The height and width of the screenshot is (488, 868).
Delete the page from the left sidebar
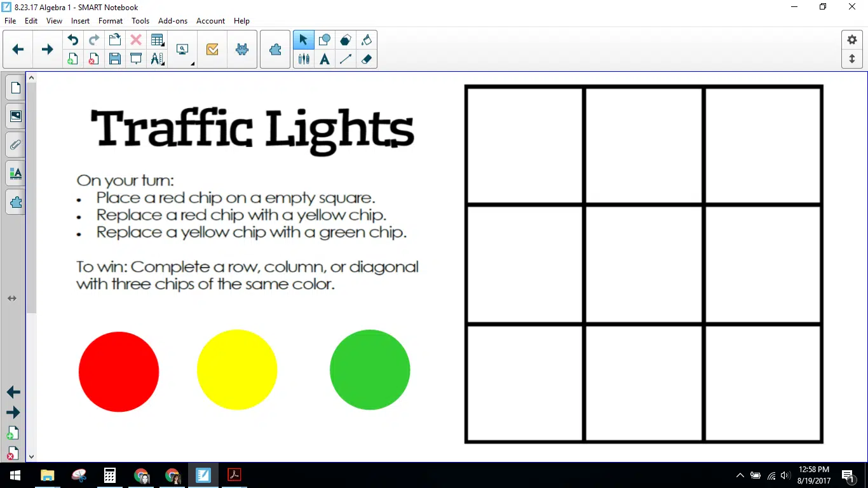(13, 453)
